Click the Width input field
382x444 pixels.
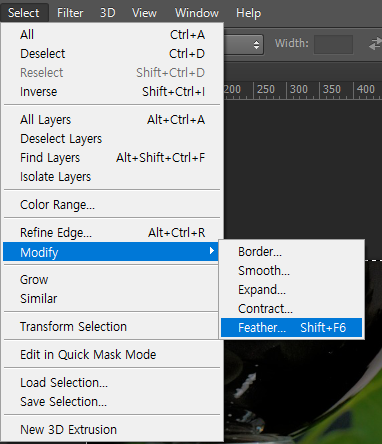(x=333, y=44)
